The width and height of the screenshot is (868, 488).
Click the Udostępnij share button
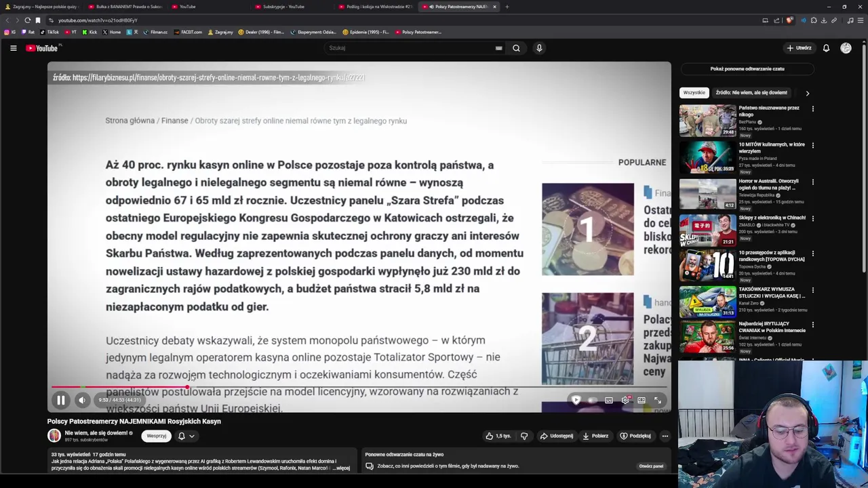(557, 436)
